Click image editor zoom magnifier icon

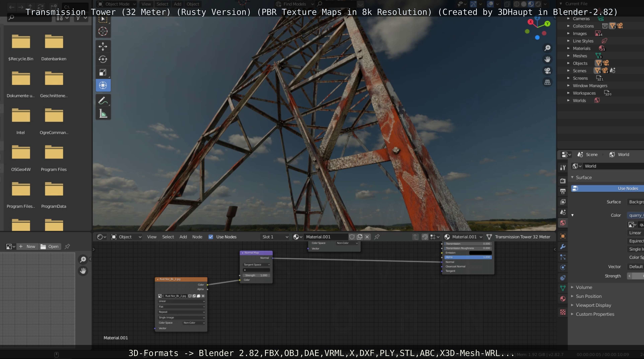[83, 259]
